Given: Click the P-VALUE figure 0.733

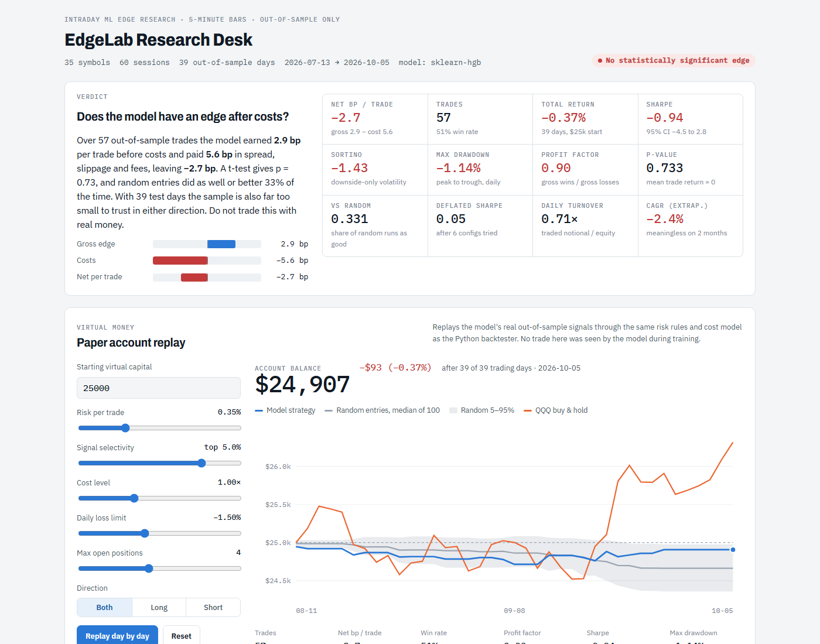Looking at the screenshot, I should point(665,168).
